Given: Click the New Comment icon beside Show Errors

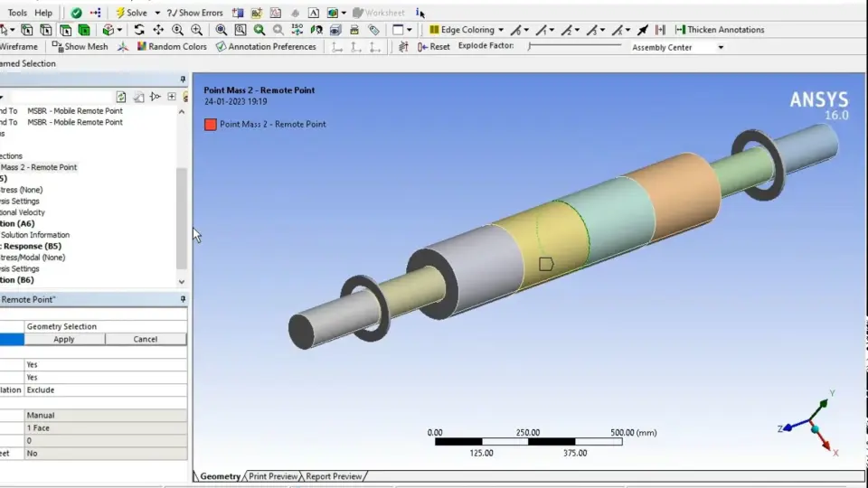Looking at the screenshot, I should (x=238, y=13).
